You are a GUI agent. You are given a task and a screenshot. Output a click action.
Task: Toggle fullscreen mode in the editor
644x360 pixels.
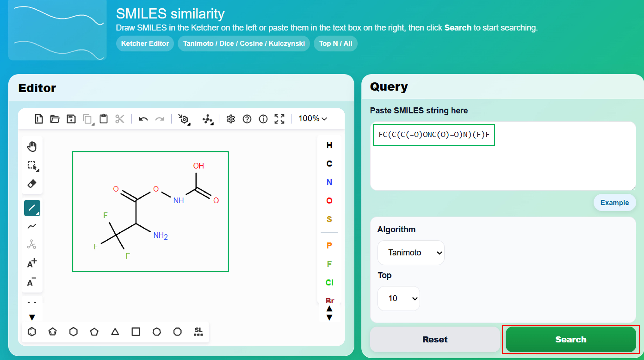[x=280, y=119]
